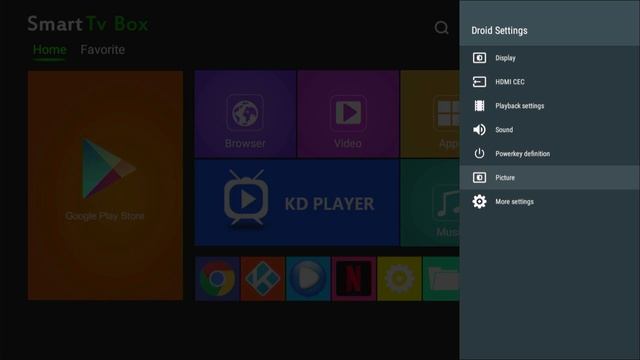Launch the Kodi app icon
Screen dimensions: 640x360
pos(262,279)
